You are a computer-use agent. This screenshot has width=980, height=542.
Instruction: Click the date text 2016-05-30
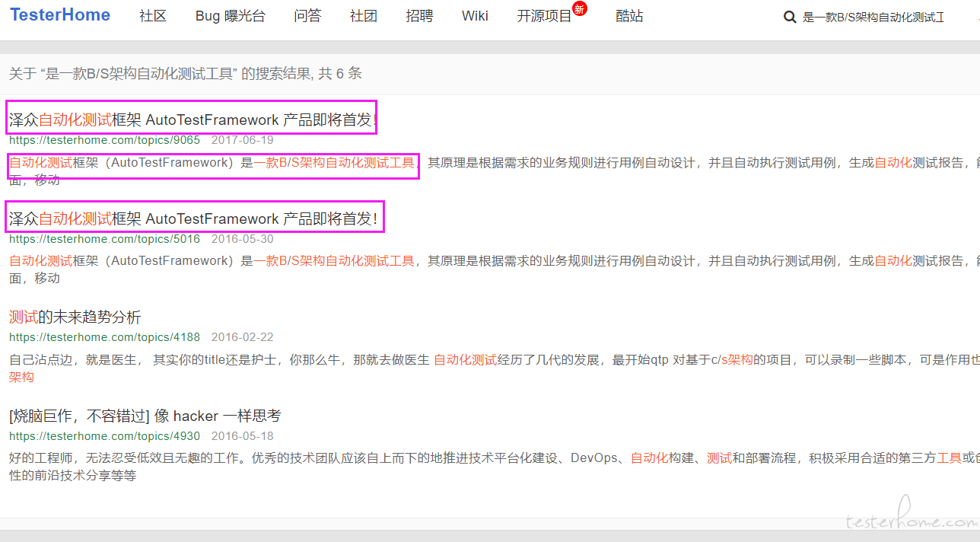pyautogui.click(x=242, y=239)
